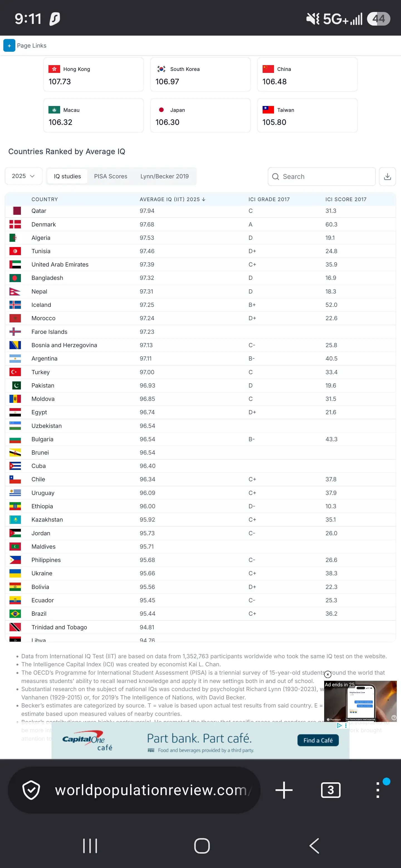Sort by the Country column header
Viewport: 401px width, 868px height.
tap(45, 199)
